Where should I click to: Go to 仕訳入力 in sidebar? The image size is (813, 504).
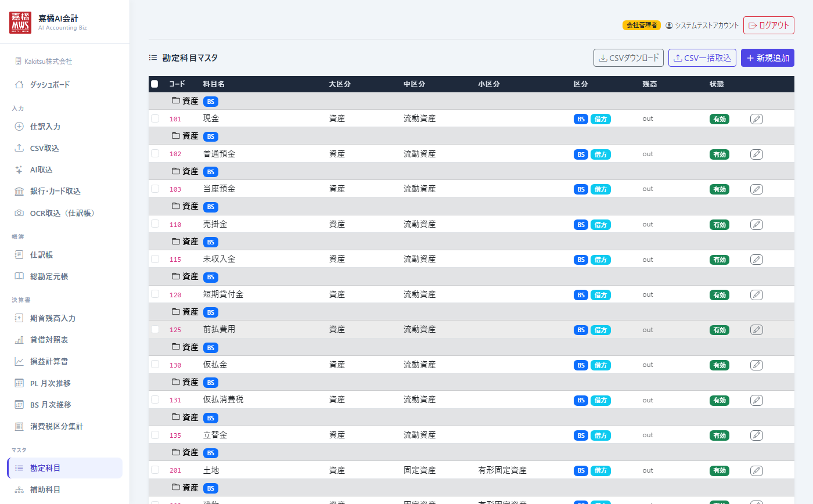[64, 127]
